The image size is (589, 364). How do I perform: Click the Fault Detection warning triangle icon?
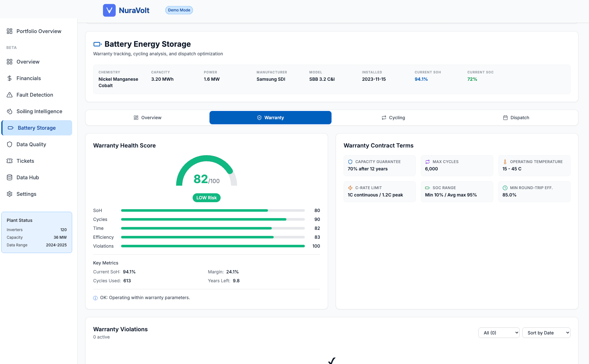pyautogui.click(x=10, y=95)
